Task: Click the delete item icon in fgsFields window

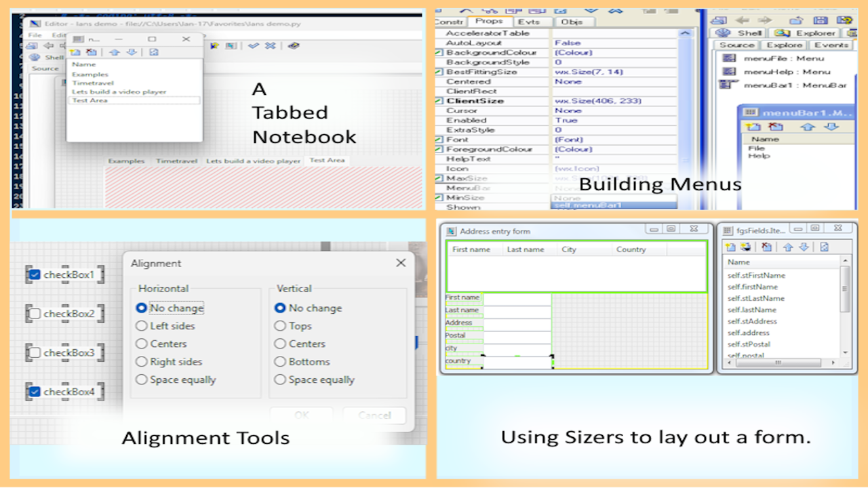Action: point(766,247)
